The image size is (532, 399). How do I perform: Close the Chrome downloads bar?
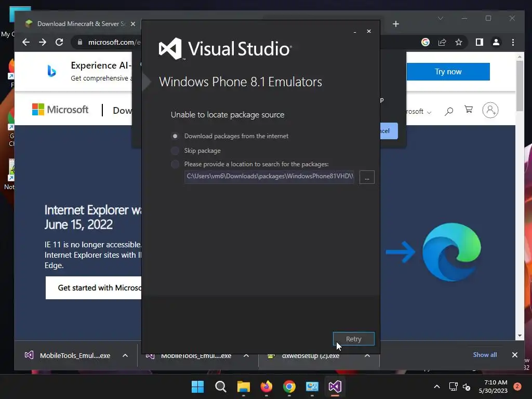click(x=515, y=354)
